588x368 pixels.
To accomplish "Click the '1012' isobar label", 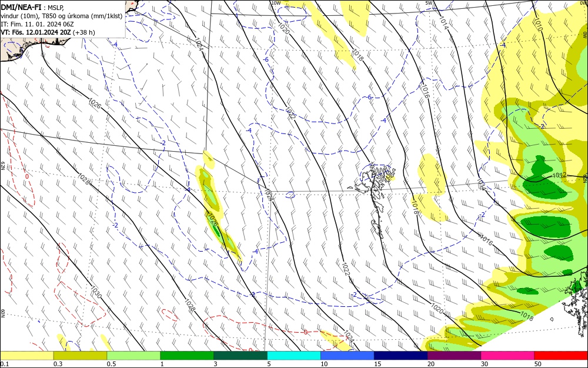I will point(560,175).
